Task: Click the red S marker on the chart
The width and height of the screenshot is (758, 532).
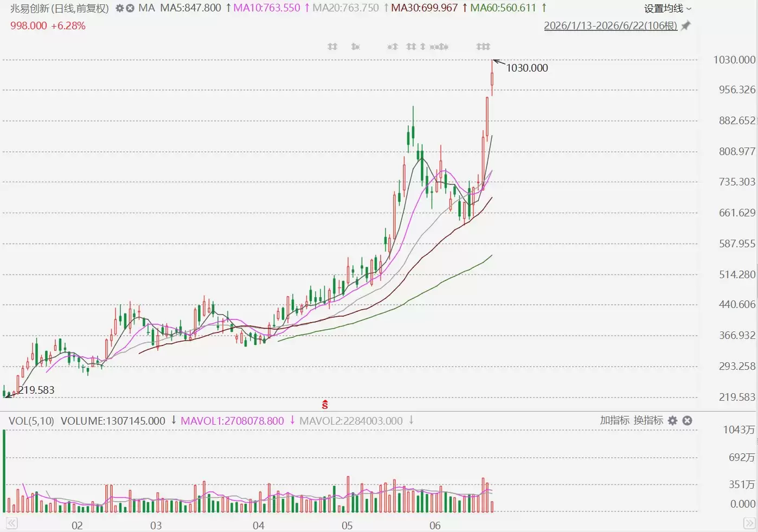Action: 325,405
